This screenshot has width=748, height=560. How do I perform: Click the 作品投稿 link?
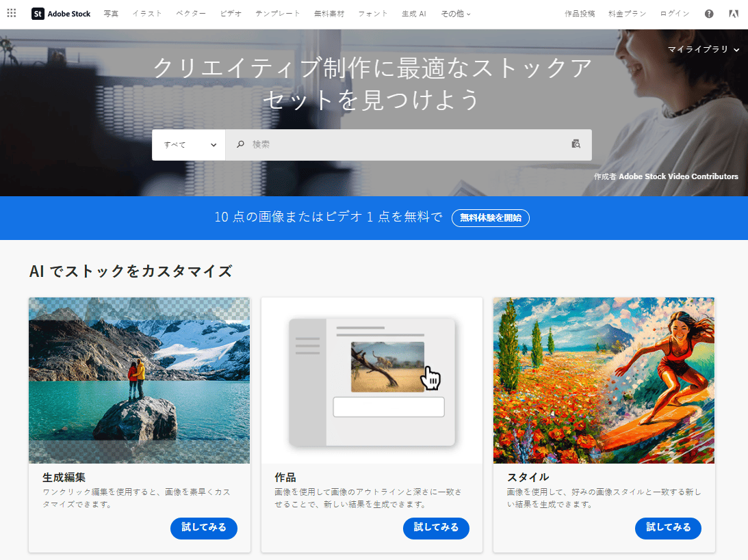580,14
